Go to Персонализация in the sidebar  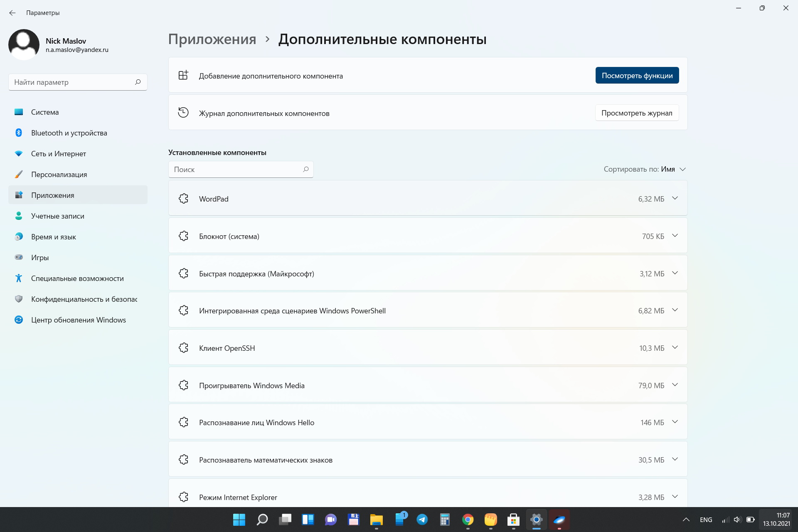[59, 175]
